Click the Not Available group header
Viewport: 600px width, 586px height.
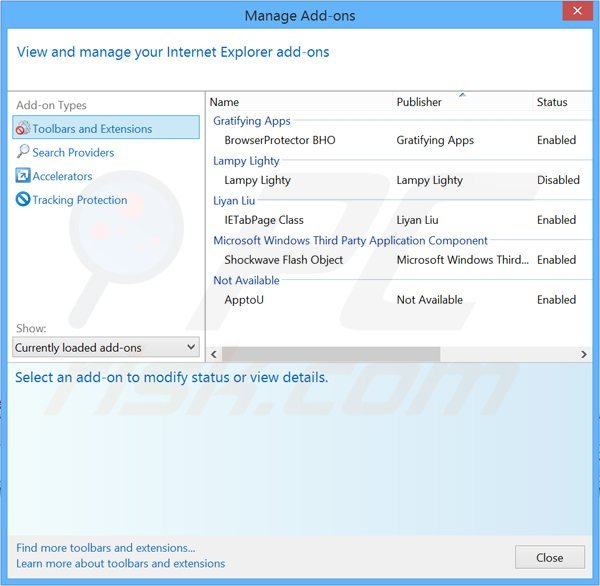point(246,280)
